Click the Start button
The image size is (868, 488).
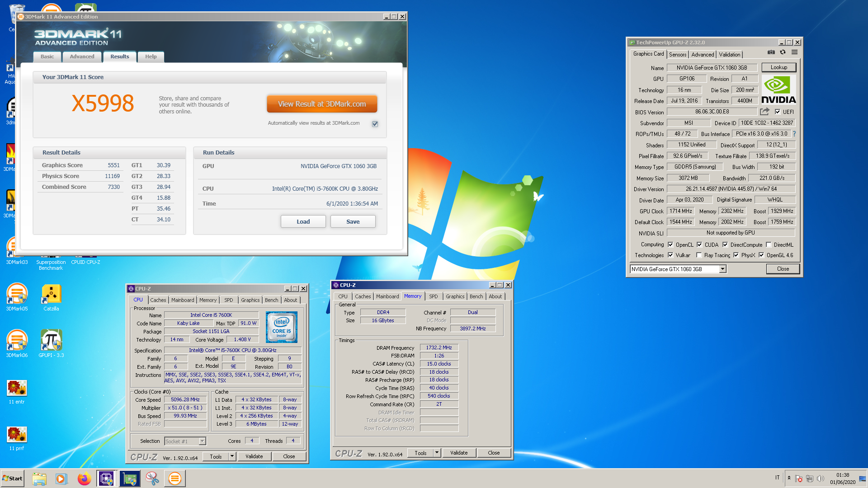pyautogui.click(x=12, y=479)
